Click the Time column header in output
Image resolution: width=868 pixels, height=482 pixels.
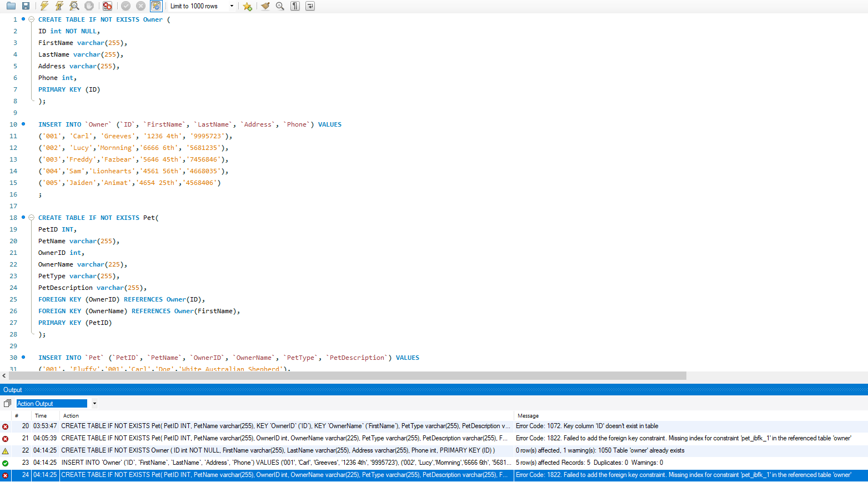point(41,415)
